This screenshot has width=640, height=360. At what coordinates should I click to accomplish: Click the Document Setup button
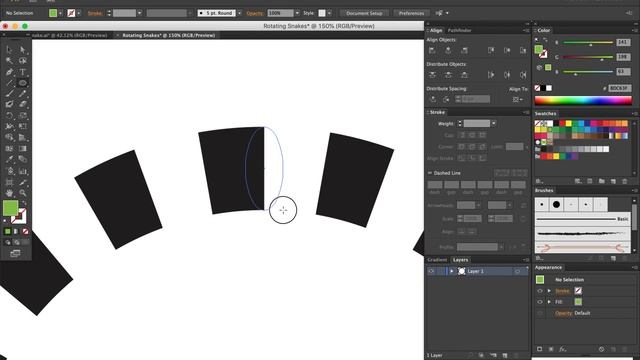tap(364, 13)
